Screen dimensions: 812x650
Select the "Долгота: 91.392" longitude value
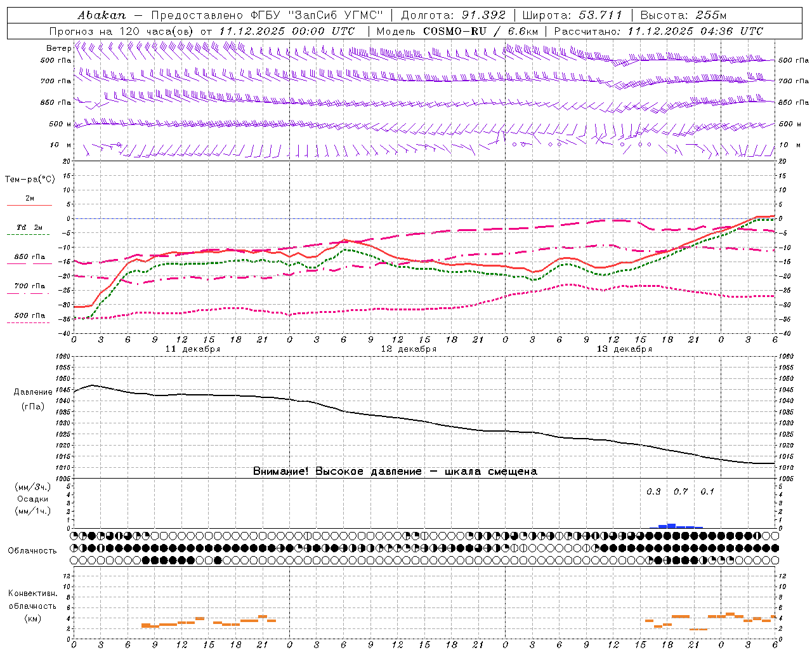click(453, 15)
